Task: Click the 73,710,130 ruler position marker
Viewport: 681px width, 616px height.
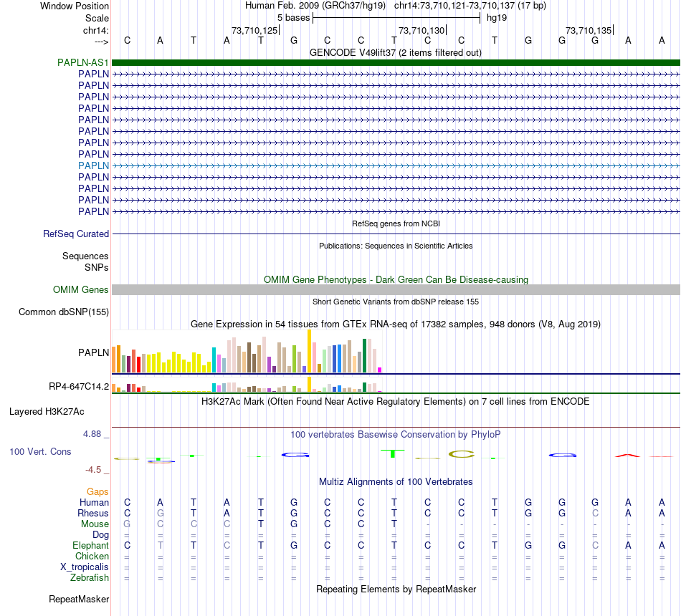Action: pyautogui.click(x=422, y=30)
